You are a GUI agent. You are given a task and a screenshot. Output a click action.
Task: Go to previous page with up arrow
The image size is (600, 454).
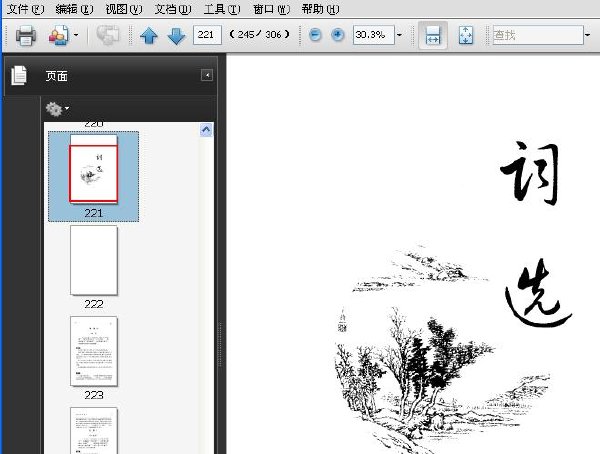[x=149, y=36]
